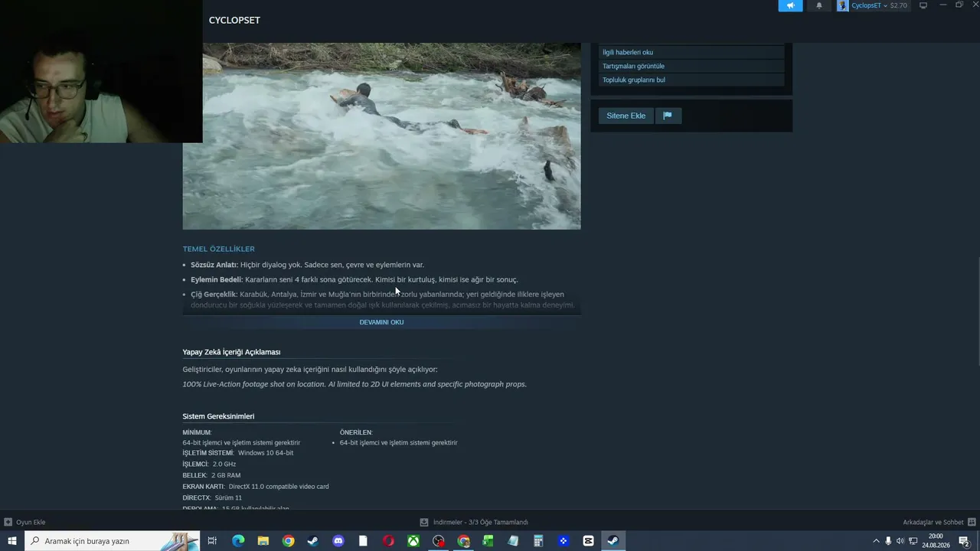Image resolution: width=980 pixels, height=551 pixels.
Task: Open the network tray icon
Action: coord(913,541)
